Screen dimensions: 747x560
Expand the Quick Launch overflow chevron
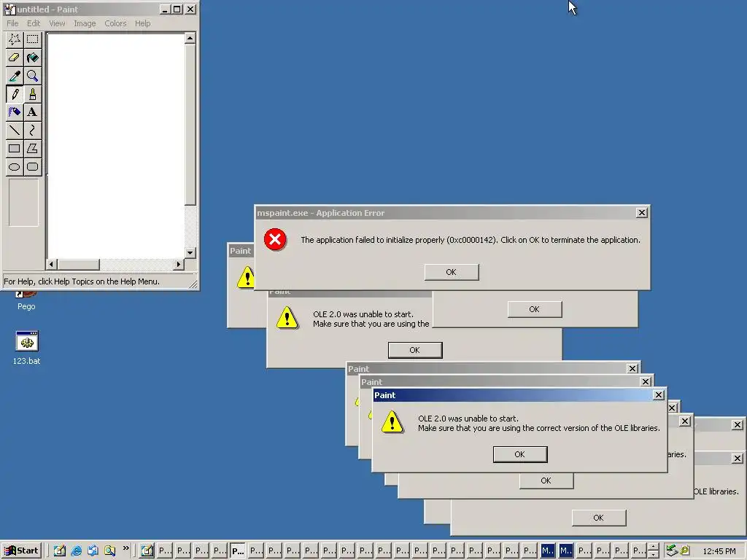[x=125, y=548]
